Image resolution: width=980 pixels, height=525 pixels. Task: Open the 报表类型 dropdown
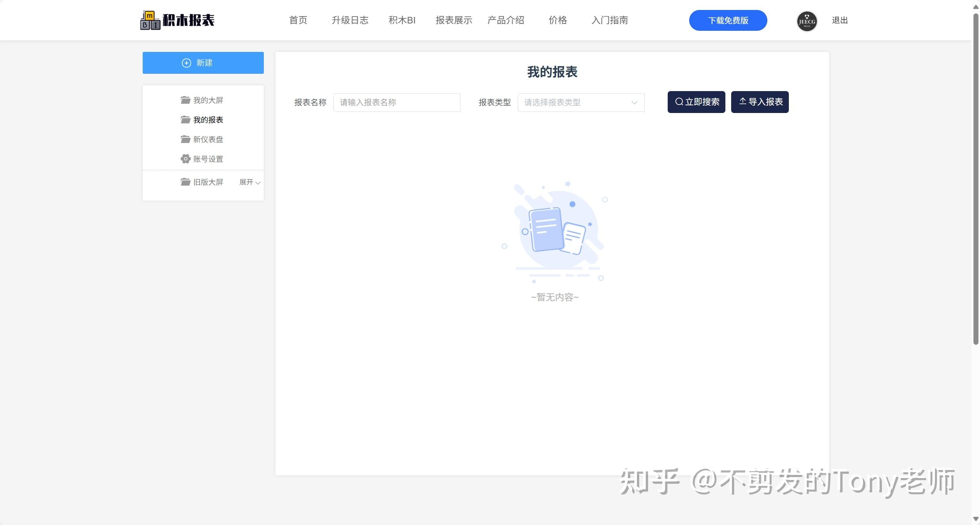pos(580,103)
